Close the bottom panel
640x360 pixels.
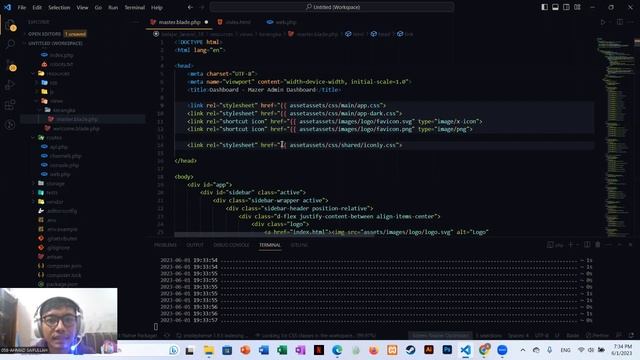tap(630, 244)
